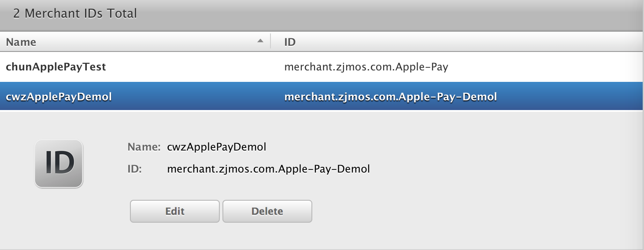
Task: Click the Delete button
Action: (x=267, y=211)
